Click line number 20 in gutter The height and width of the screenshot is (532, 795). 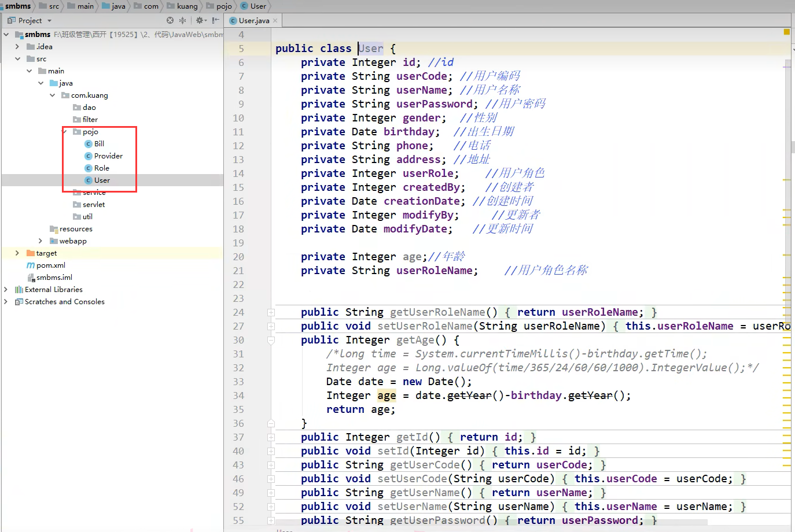(x=238, y=257)
